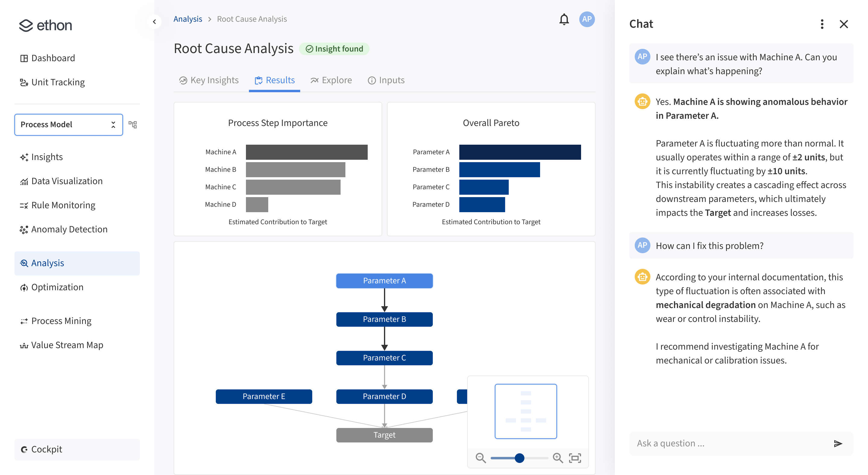Click the Ask a question input field

(x=708, y=443)
